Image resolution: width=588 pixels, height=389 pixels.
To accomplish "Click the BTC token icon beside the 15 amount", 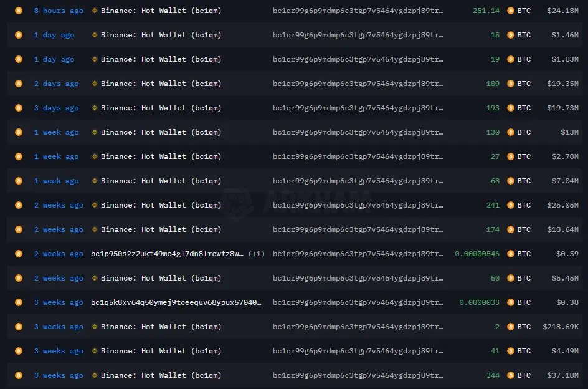I will [510, 35].
